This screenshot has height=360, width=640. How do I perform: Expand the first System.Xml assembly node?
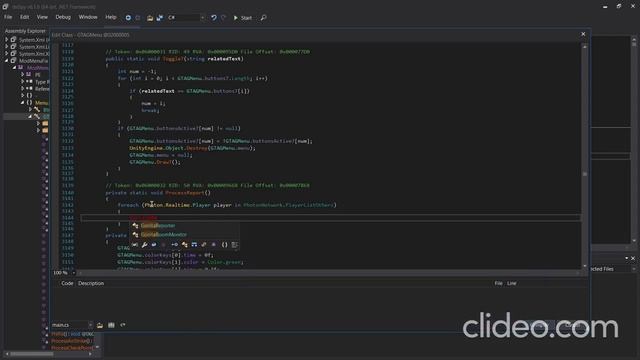7,40
